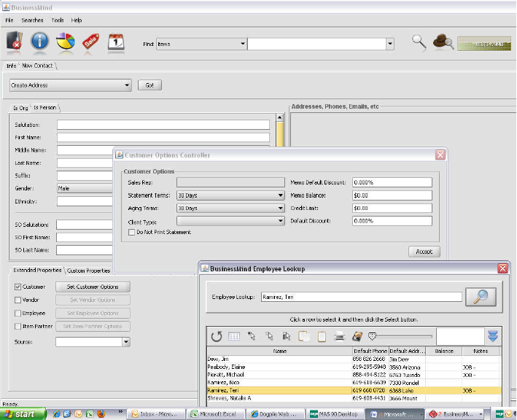Click the exit door icon in main toolbar
The width and height of the screenshot is (517, 420).
coord(15,42)
